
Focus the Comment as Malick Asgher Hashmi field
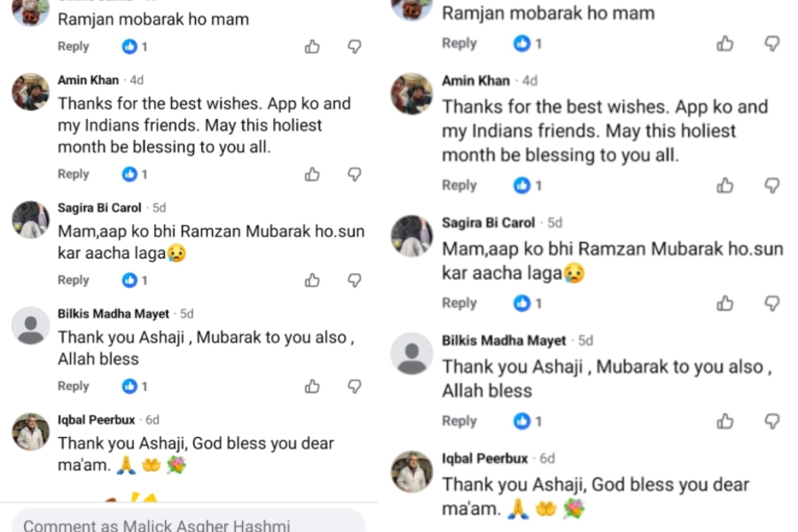coord(188,524)
